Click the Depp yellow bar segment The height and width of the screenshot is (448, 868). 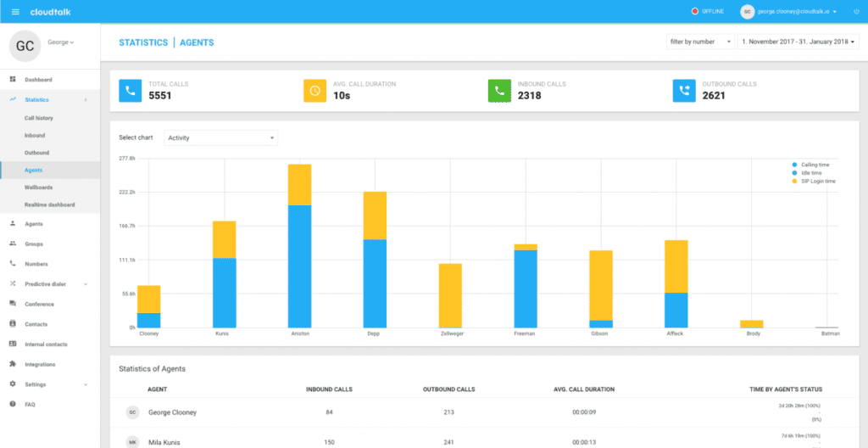coord(375,216)
